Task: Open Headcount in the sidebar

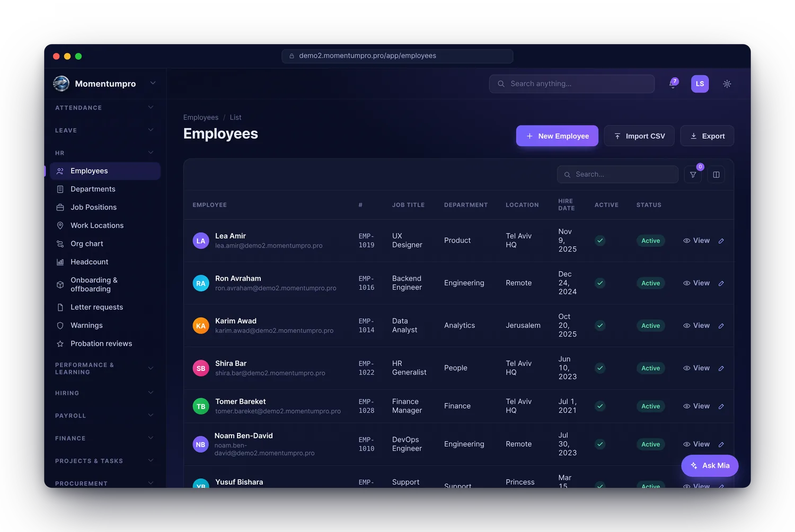Action: 105,262
